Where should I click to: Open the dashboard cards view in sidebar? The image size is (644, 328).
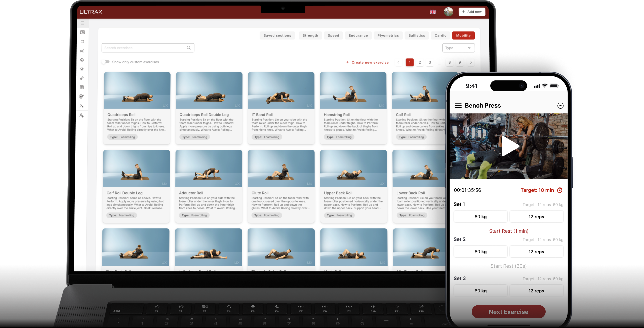(x=82, y=32)
